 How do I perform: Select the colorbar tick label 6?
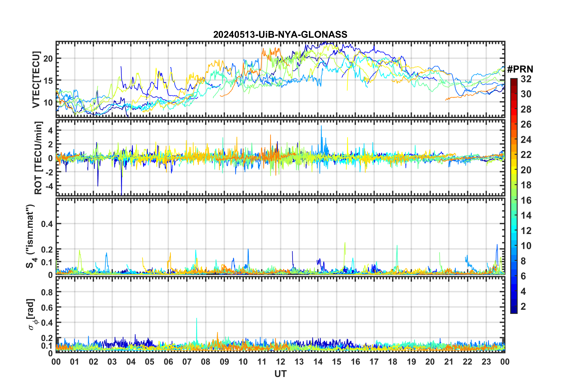(523, 276)
